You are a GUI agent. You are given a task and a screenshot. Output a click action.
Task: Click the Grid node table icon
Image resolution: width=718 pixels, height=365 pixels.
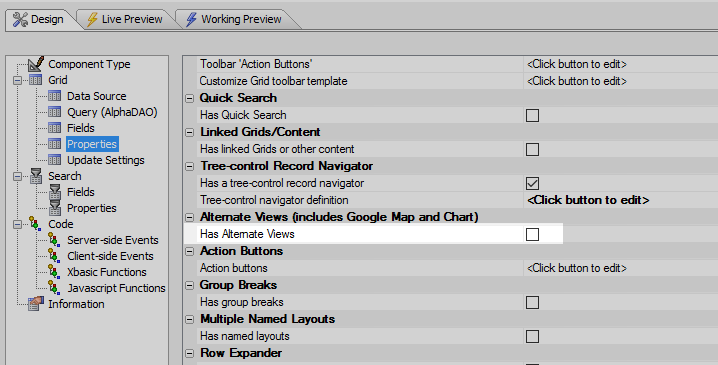[x=36, y=80]
